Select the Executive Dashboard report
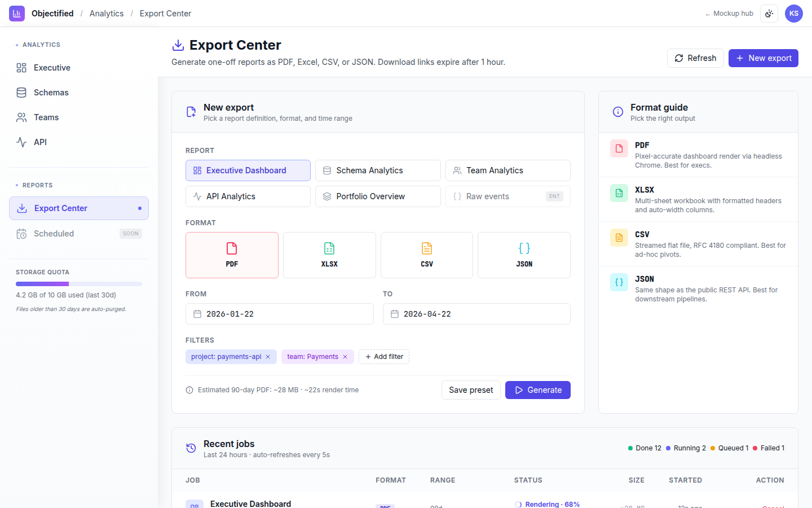This screenshot has height=508, width=812. click(x=248, y=170)
